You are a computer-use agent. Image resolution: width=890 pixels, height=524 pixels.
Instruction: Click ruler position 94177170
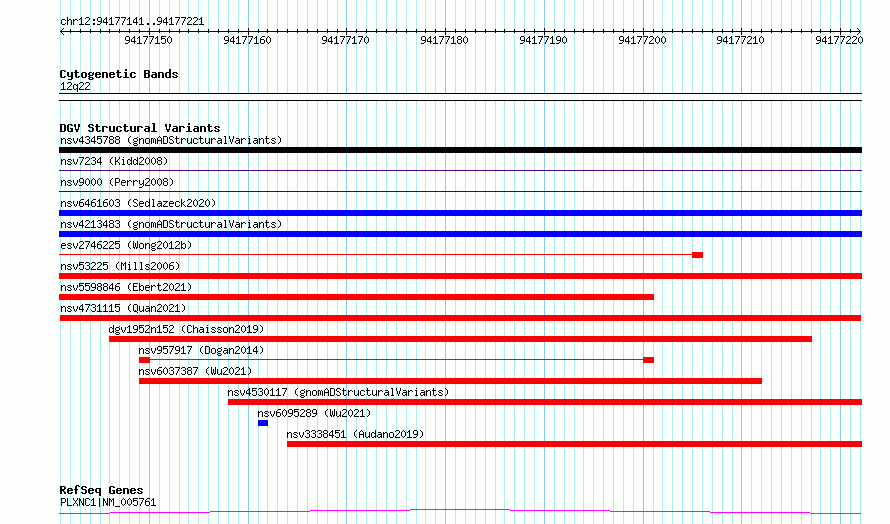pos(345,40)
